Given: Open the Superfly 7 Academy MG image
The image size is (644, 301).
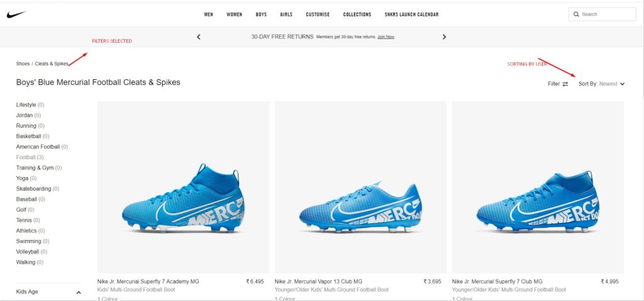Looking at the screenshot, I should (183, 187).
